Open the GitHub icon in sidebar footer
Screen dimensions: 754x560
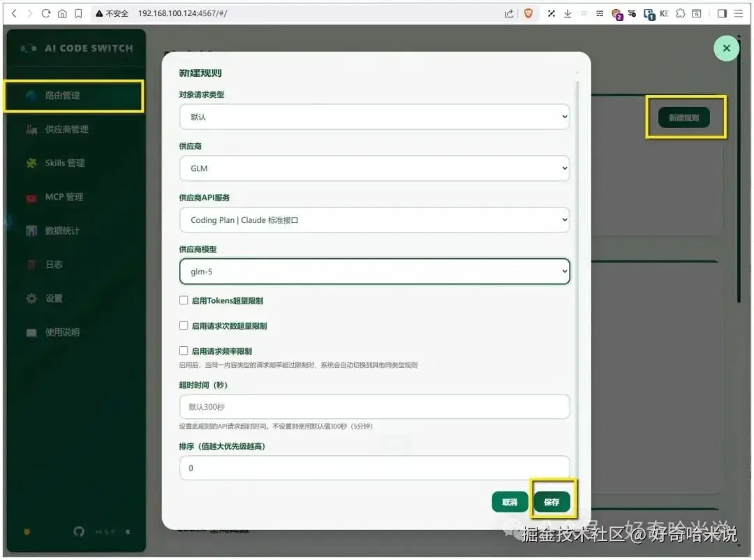[79, 531]
